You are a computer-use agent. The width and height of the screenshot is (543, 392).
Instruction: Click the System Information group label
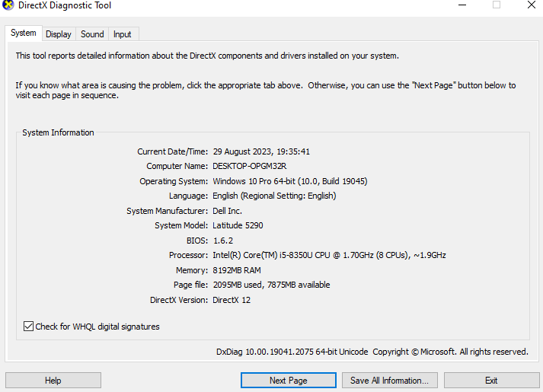[58, 132]
